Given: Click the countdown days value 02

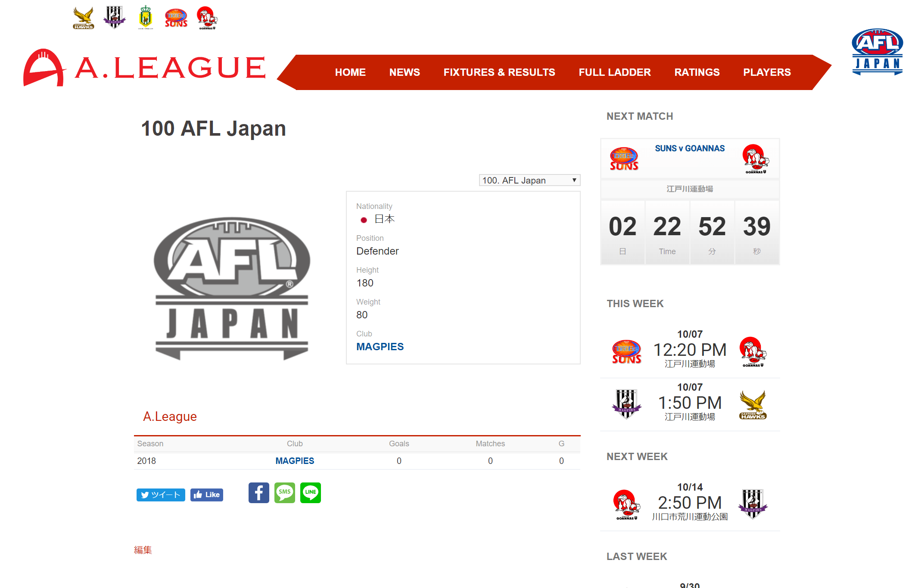Looking at the screenshot, I should click(x=623, y=227).
